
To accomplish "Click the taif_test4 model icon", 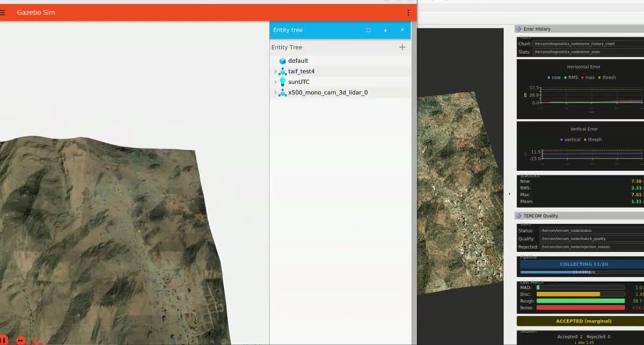I will 282,71.
